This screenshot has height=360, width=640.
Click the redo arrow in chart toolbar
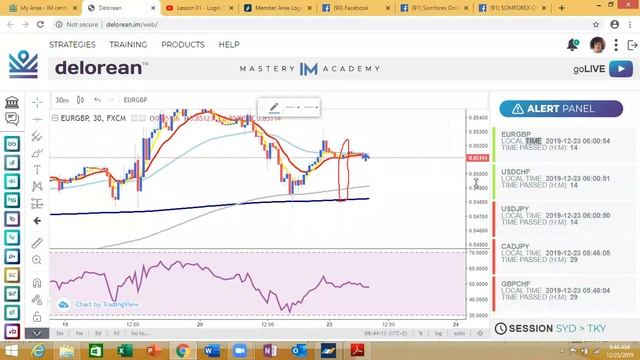(111, 100)
